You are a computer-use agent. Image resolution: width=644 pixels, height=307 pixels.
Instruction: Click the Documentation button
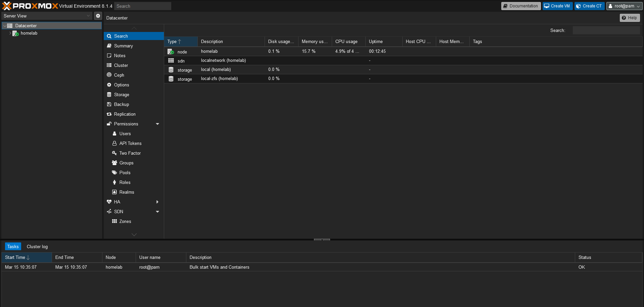(521, 6)
